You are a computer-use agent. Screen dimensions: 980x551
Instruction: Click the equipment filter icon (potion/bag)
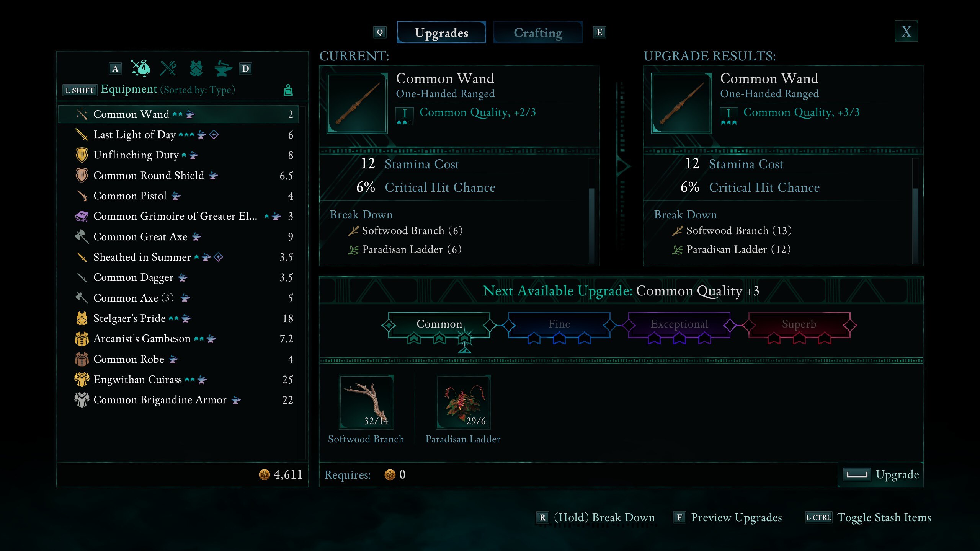pos(141,67)
